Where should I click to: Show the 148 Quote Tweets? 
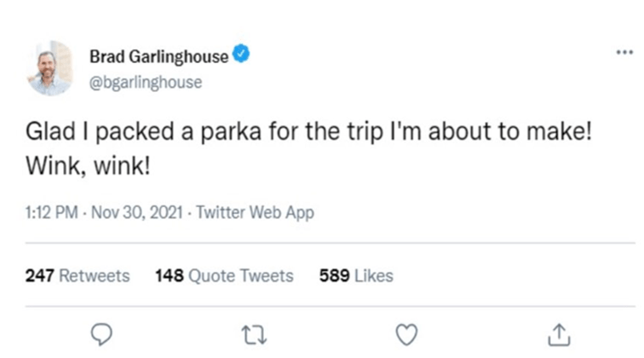point(224,275)
